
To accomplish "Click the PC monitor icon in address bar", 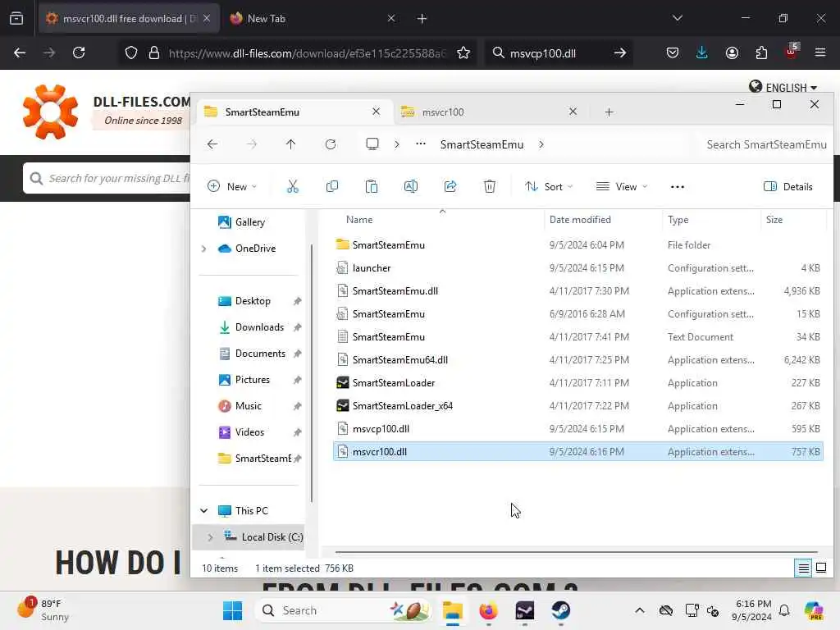I will pos(372,144).
